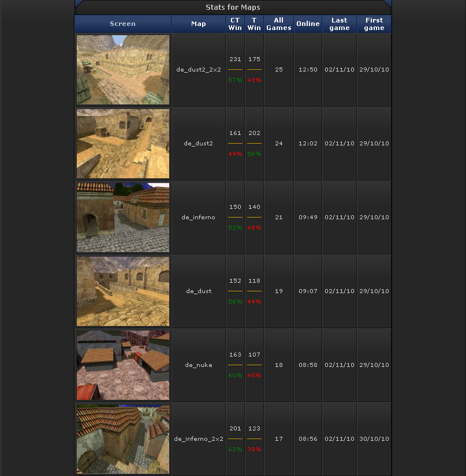
Task: Click T win count 118
Action: tap(254, 281)
